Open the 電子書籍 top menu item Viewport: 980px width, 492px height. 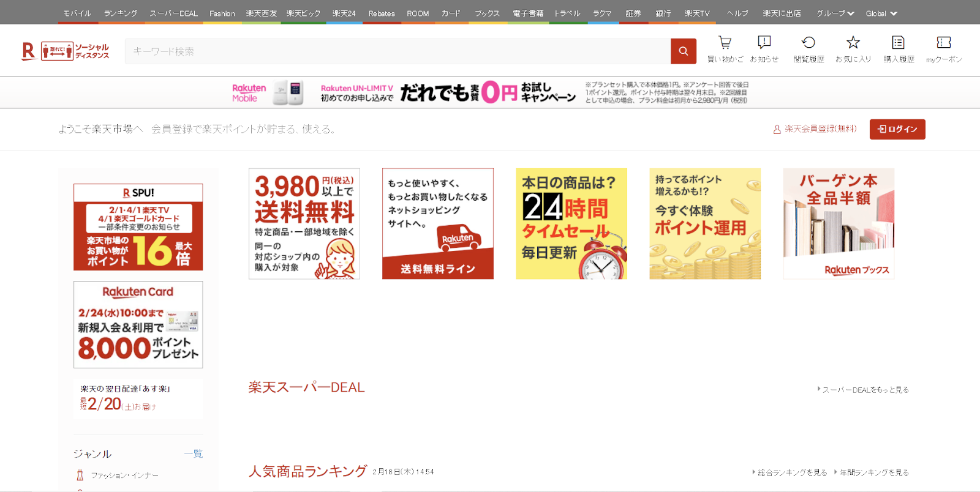pyautogui.click(x=528, y=13)
